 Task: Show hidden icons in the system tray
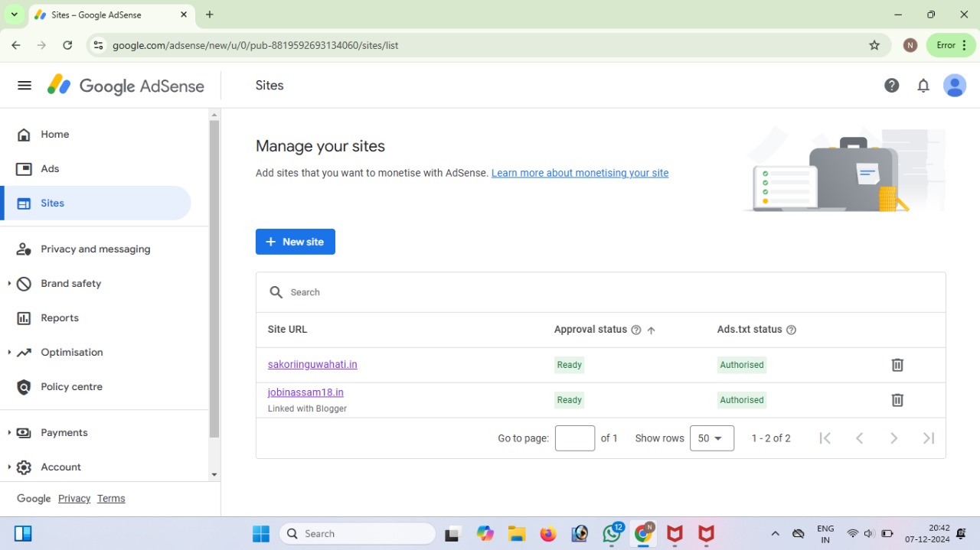775,534
